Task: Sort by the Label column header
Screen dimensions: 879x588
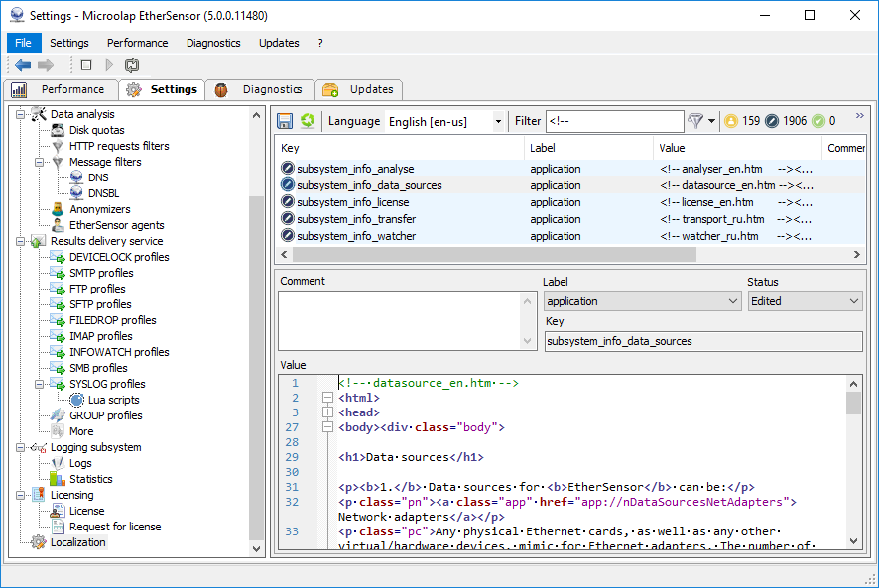Action: point(589,148)
